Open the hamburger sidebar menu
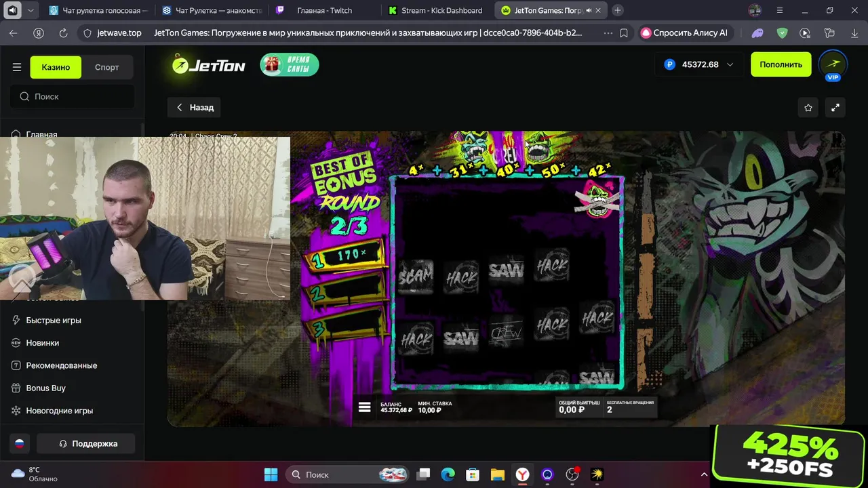The height and width of the screenshot is (488, 868). 17,67
